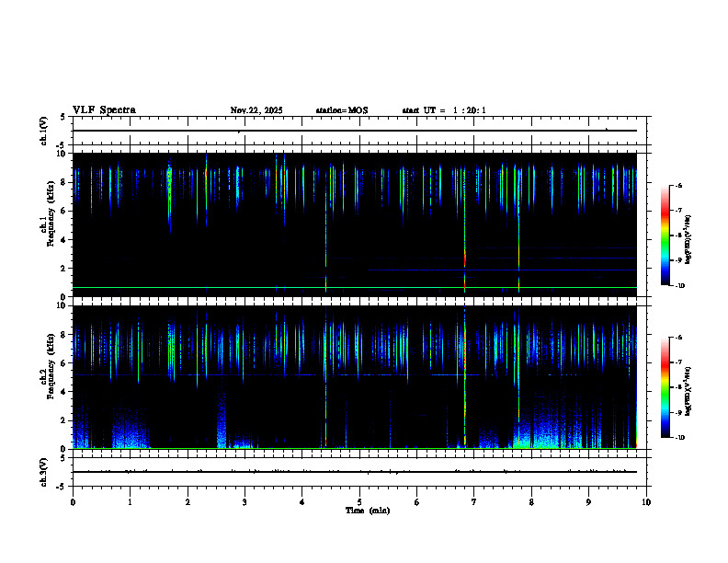Click the time axis tick label "7"

click(474, 502)
